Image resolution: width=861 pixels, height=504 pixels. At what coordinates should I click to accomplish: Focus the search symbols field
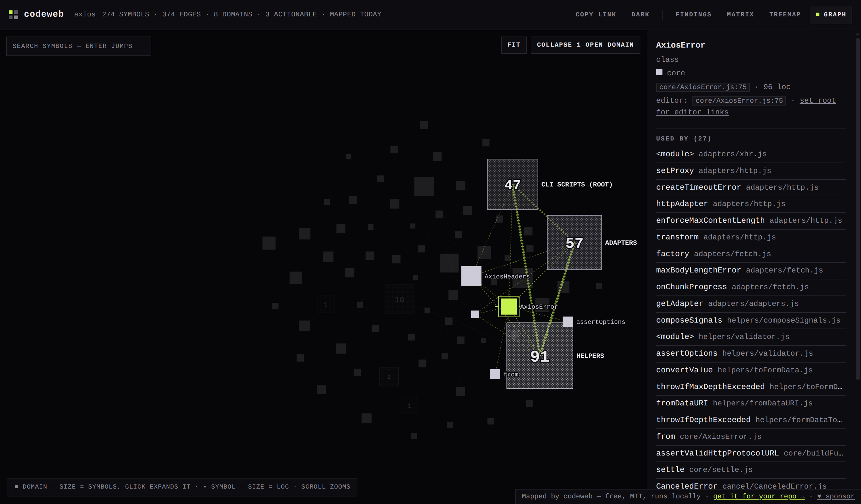tap(78, 46)
